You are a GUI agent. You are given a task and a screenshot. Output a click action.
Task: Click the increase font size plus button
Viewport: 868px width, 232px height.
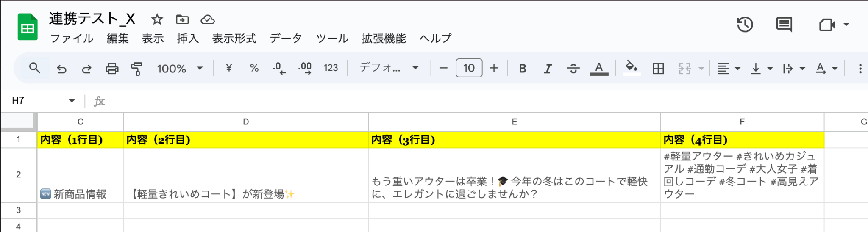[494, 68]
